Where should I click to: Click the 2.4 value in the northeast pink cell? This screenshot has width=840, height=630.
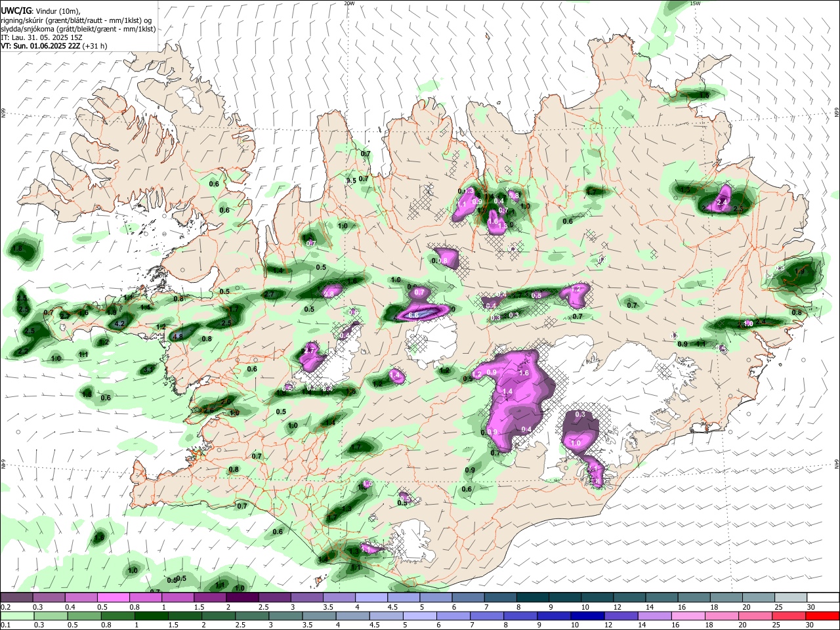coord(722,202)
